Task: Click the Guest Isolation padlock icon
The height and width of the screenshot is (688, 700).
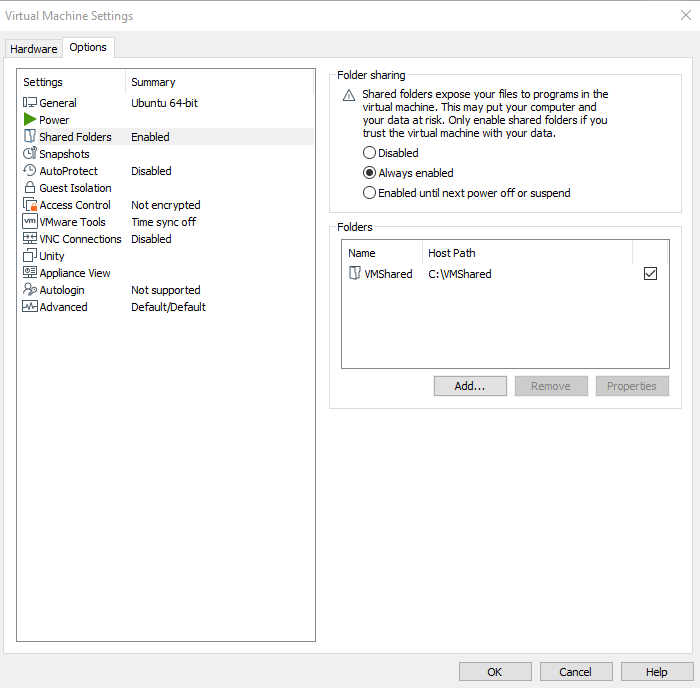Action: pyautogui.click(x=29, y=187)
